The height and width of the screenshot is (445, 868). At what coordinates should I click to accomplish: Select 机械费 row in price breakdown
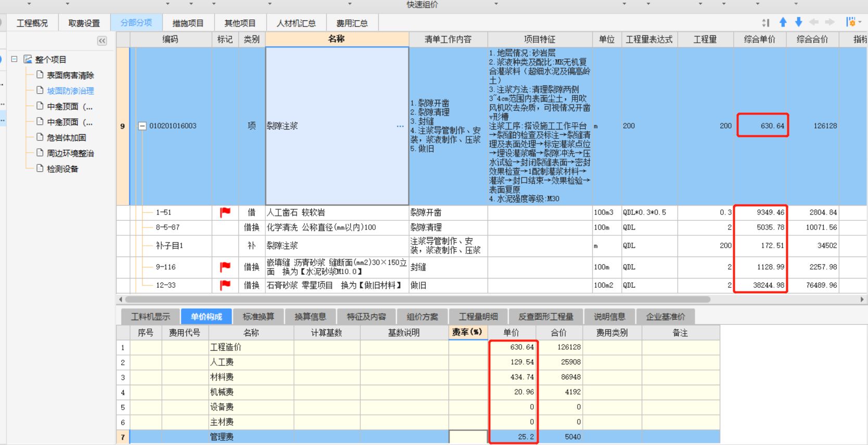418,392
